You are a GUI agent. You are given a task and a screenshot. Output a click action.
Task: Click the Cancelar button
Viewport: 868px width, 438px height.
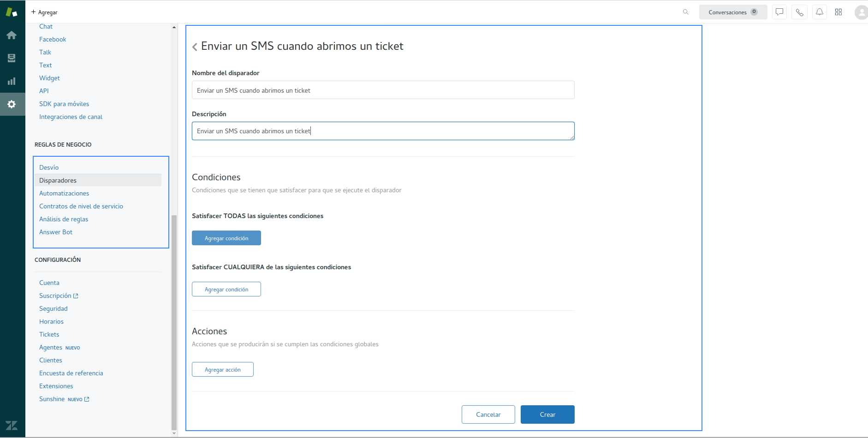[x=488, y=414]
